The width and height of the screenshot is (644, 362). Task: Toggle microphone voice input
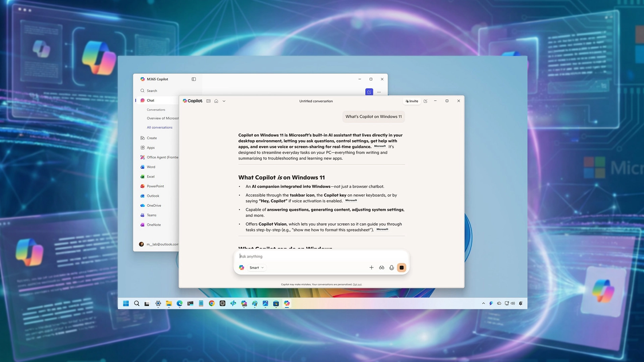point(391,267)
